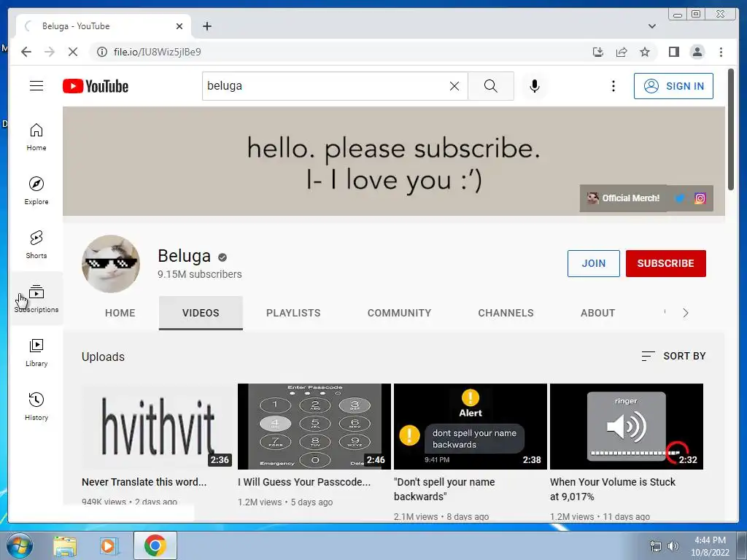Open Library in sidebar
The height and width of the screenshot is (560, 747).
tap(36, 352)
